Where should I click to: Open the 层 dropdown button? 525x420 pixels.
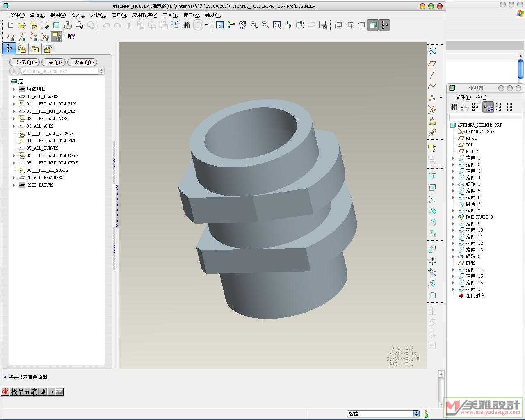pos(54,62)
